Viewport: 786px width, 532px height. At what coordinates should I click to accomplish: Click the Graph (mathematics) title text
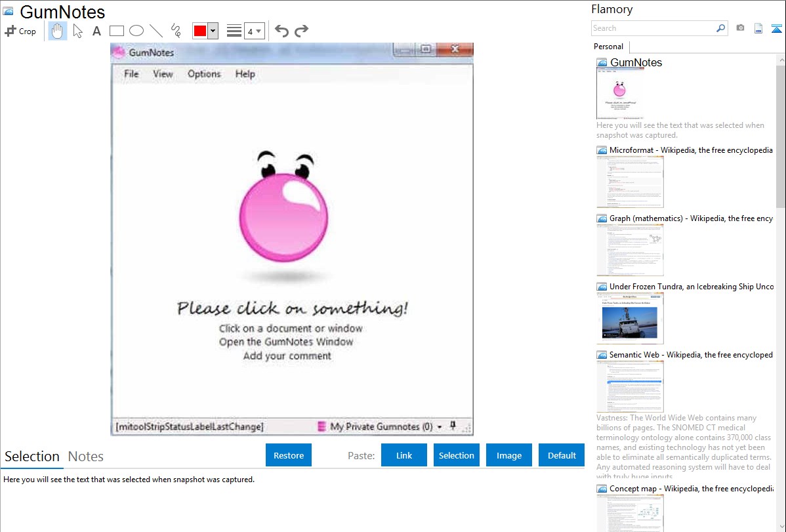[691, 218]
